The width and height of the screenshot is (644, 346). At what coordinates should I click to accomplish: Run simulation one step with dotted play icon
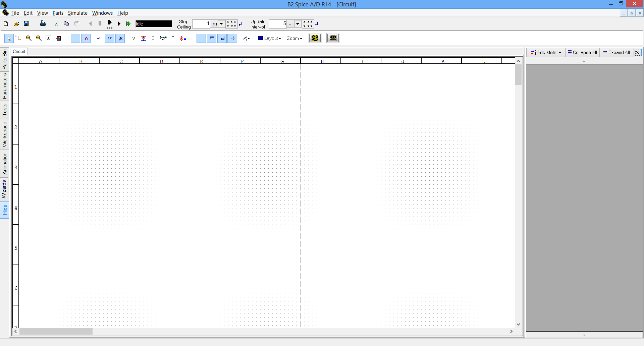[x=110, y=24]
